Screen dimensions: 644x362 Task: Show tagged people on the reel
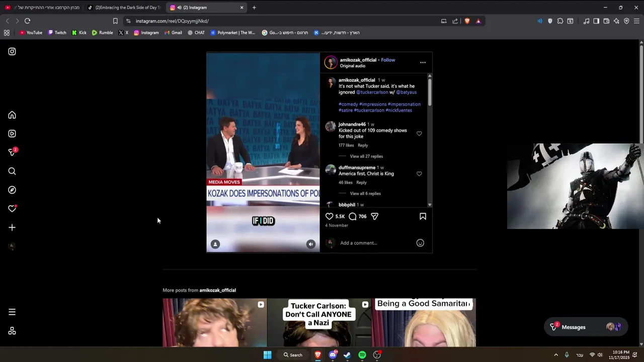click(215, 244)
